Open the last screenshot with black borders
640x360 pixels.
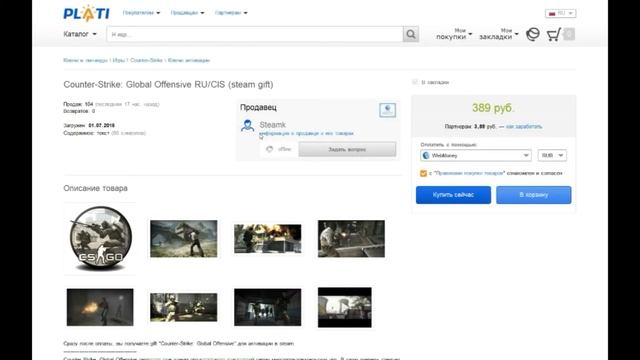(x=344, y=307)
